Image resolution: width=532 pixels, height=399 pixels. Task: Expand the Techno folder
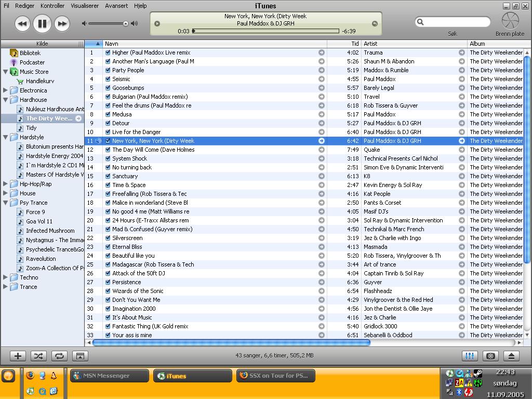[5, 277]
